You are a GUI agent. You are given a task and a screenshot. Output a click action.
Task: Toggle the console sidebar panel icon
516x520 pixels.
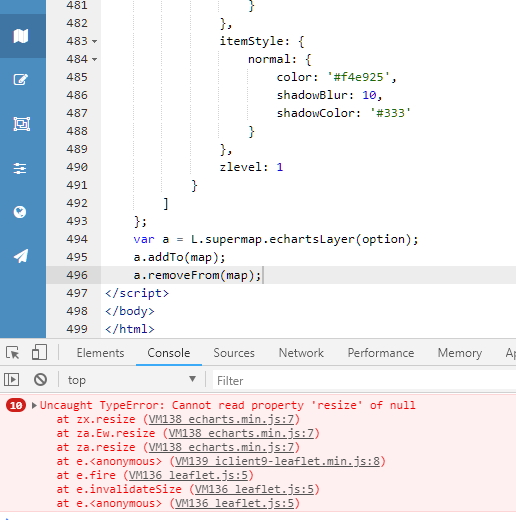click(x=12, y=380)
